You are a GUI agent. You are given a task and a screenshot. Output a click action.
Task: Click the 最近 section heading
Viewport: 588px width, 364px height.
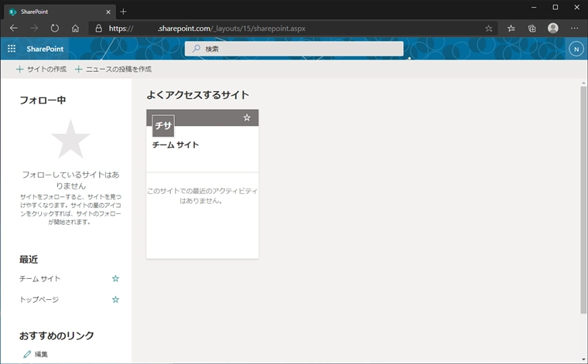pos(29,260)
